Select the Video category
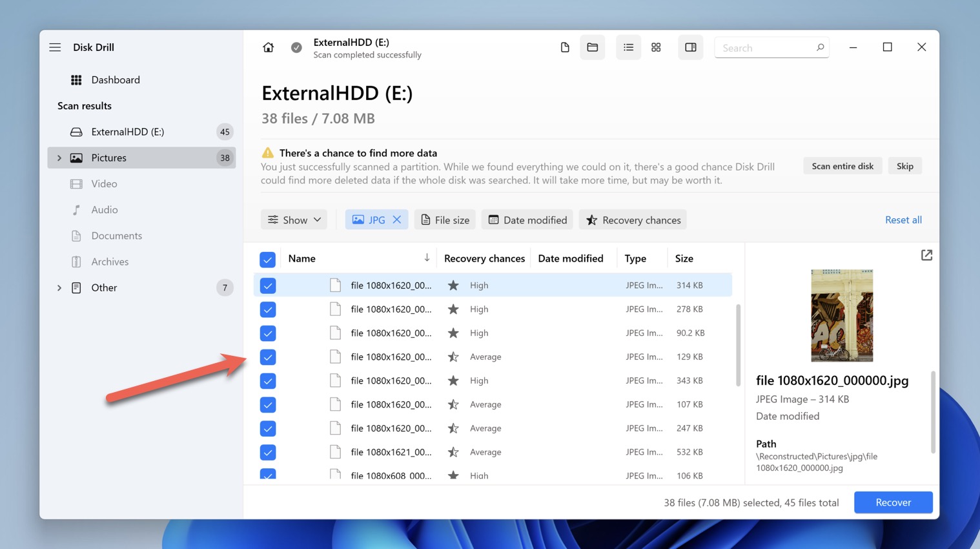This screenshot has height=549, width=980. [x=141, y=183]
